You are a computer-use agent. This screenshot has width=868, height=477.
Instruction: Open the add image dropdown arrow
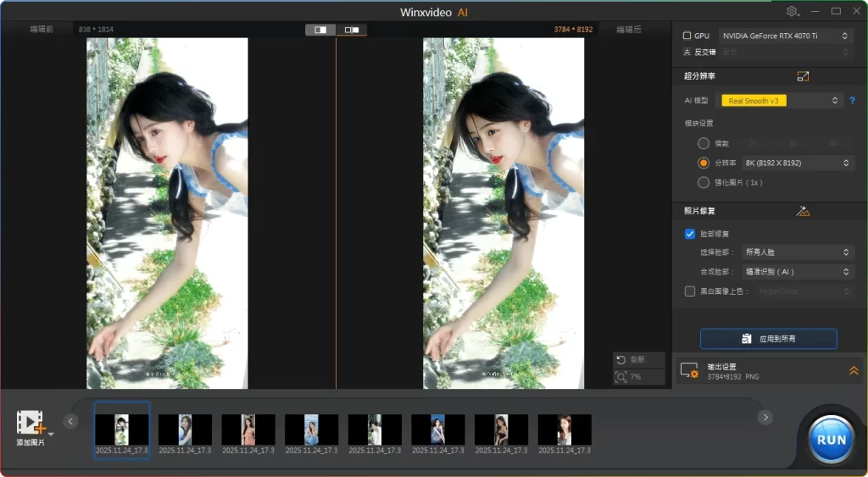[x=51, y=434]
